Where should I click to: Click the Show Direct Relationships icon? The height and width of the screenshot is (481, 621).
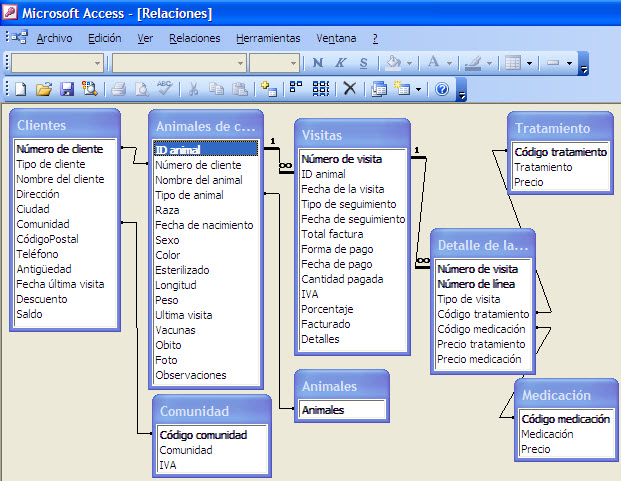tap(296, 89)
